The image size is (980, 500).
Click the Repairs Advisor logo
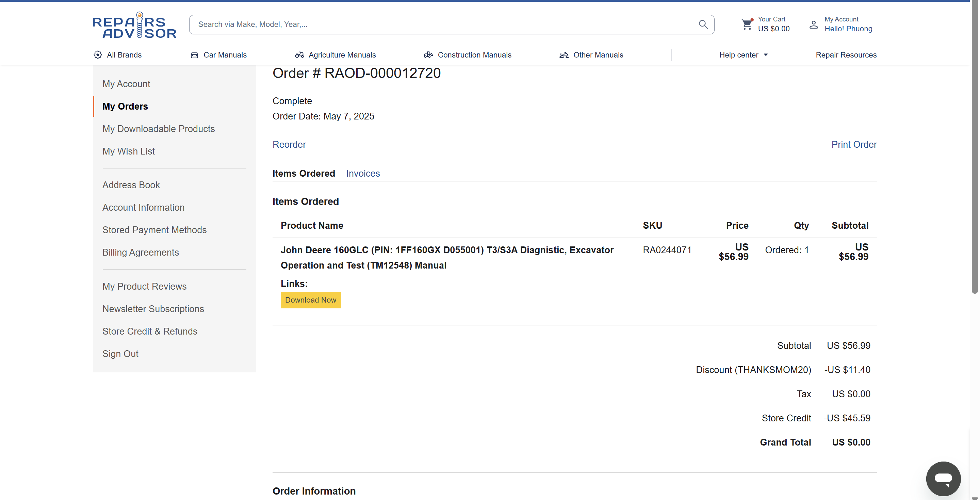[x=134, y=25]
